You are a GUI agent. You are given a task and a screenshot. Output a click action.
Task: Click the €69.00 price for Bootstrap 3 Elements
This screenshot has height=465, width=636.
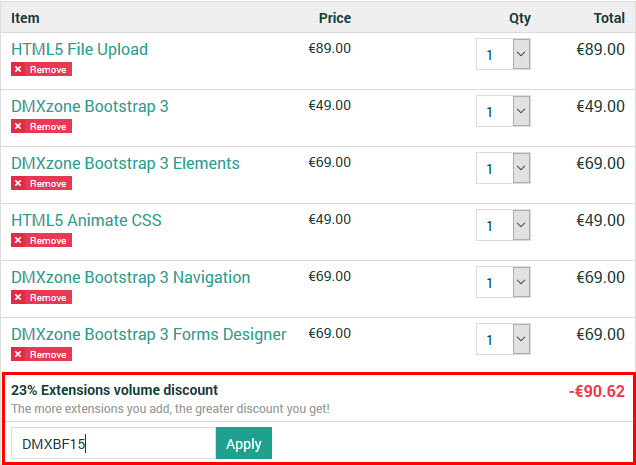click(x=330, y=163)
